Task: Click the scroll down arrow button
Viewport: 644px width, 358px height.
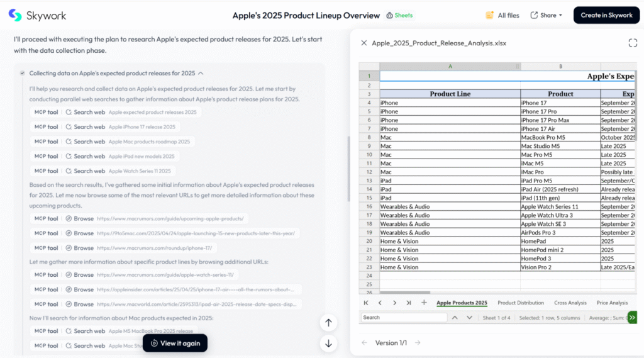Action: (x=328, y=344)
